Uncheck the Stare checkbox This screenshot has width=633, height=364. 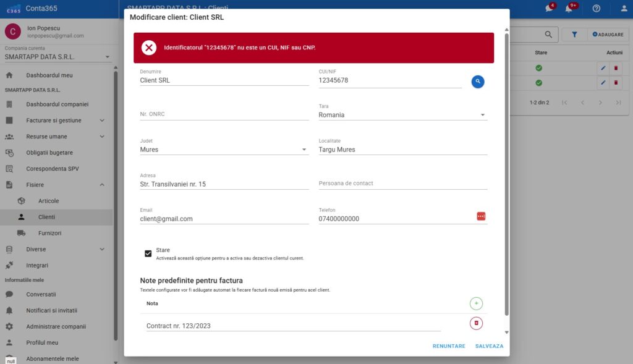148,253
